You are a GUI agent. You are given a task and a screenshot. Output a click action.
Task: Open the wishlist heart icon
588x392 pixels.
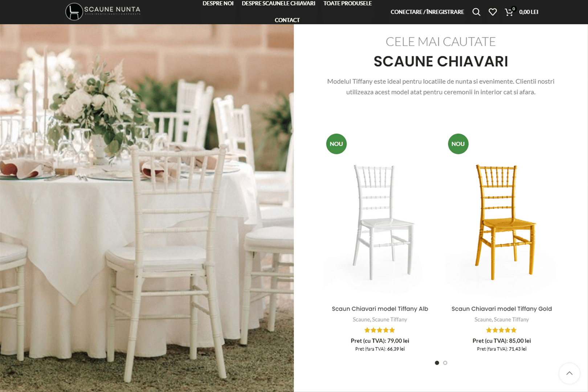tap(493, 12)
